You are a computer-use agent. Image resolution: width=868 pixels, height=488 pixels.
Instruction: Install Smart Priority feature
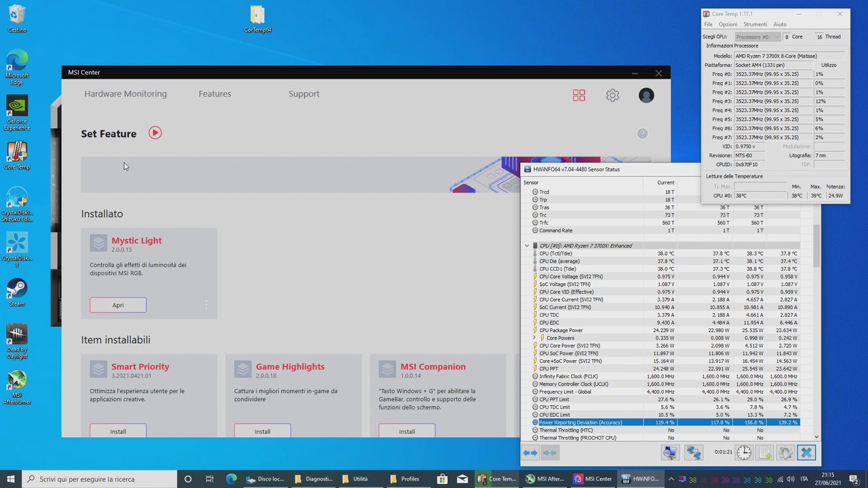tap(118, 431)
